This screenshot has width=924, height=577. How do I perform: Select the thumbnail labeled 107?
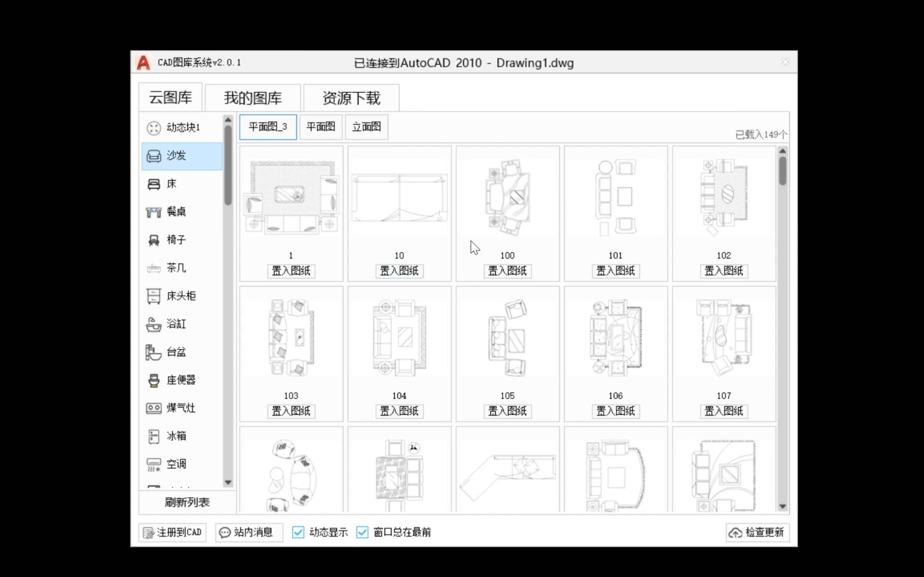(724, 337)
